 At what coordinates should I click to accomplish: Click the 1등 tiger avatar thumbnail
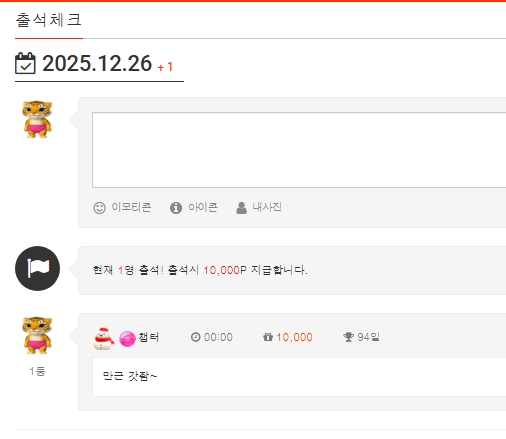pos(37,335)
